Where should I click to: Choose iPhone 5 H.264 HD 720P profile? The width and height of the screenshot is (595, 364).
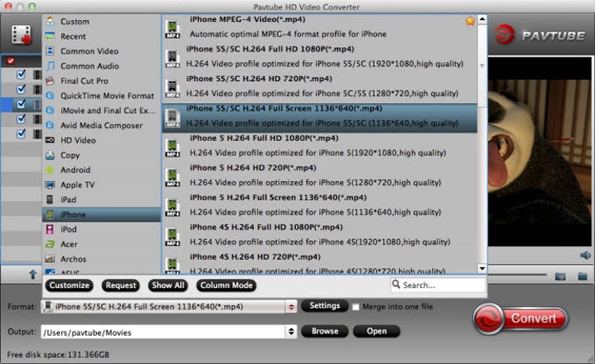click(319, 175)
